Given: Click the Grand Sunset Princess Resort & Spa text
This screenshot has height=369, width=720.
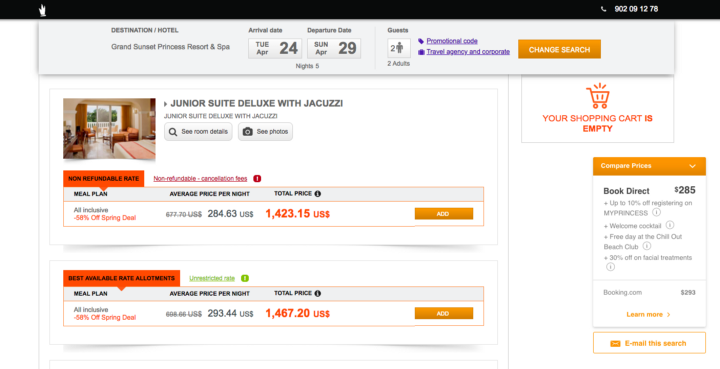Looking at the screenshot, I should coord(170,47).
